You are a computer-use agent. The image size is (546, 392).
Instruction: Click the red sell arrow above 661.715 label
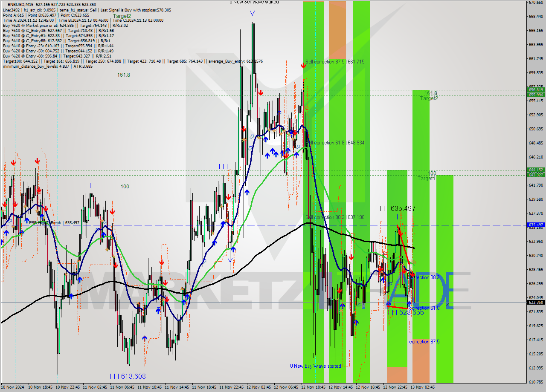(x=303, y=65)
